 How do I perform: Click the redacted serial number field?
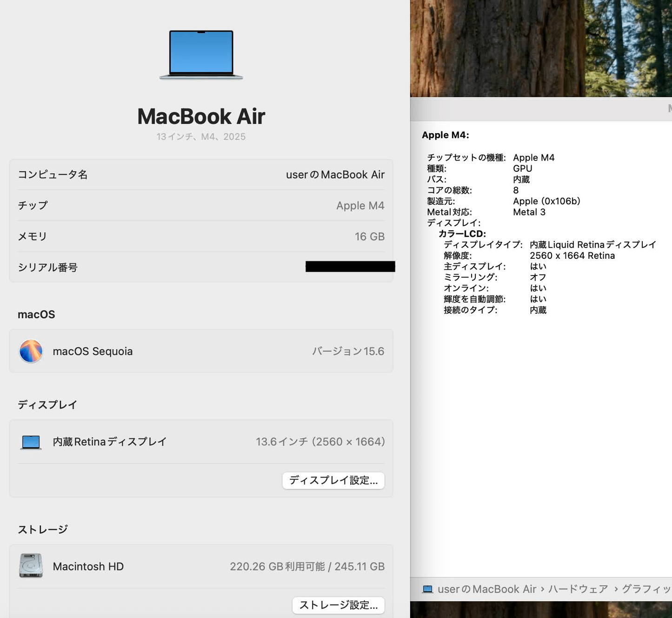point(350,266)
